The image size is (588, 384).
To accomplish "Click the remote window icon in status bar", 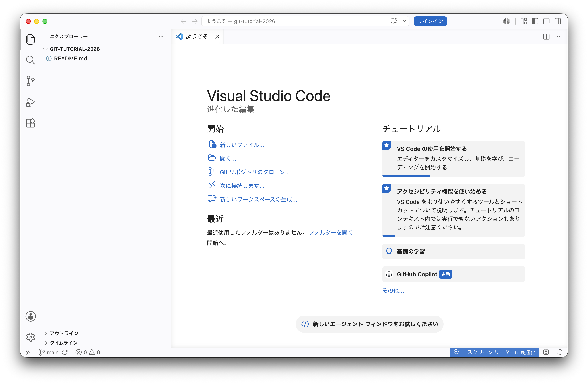I will (x=28, y=352).
